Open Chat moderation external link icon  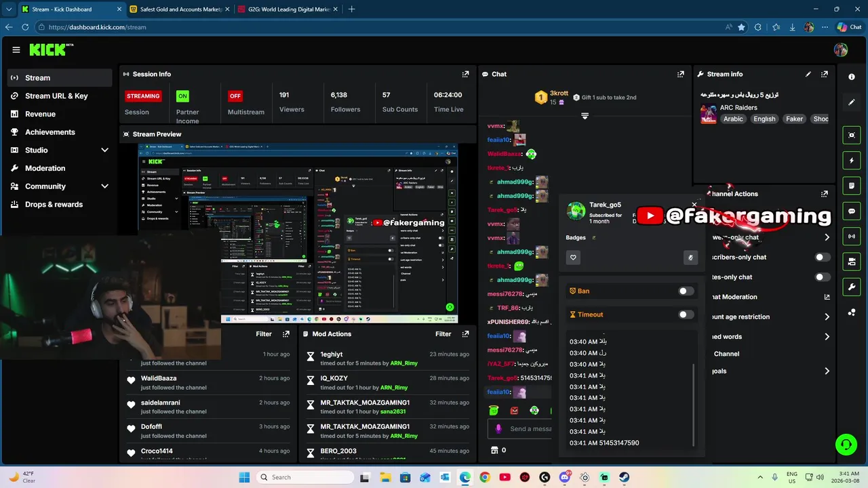[827, 297]
